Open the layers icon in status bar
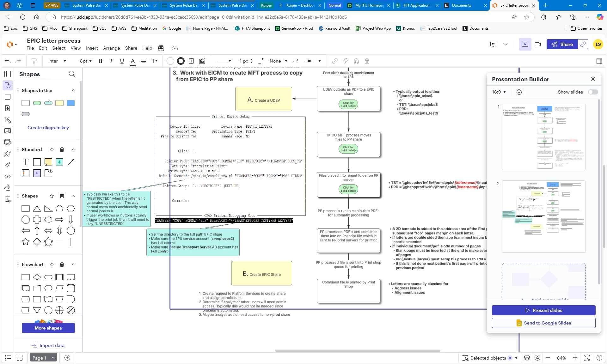607x364 pixels. (527, 358)
